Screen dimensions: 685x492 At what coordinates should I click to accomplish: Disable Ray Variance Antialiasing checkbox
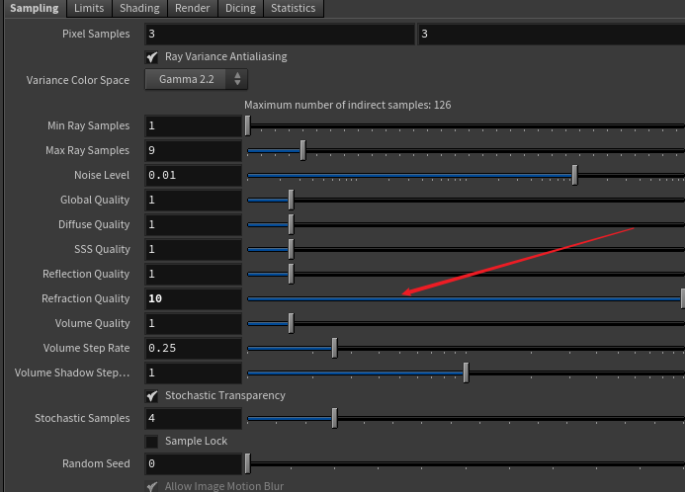pyautogui.click(x=152, y=57)
